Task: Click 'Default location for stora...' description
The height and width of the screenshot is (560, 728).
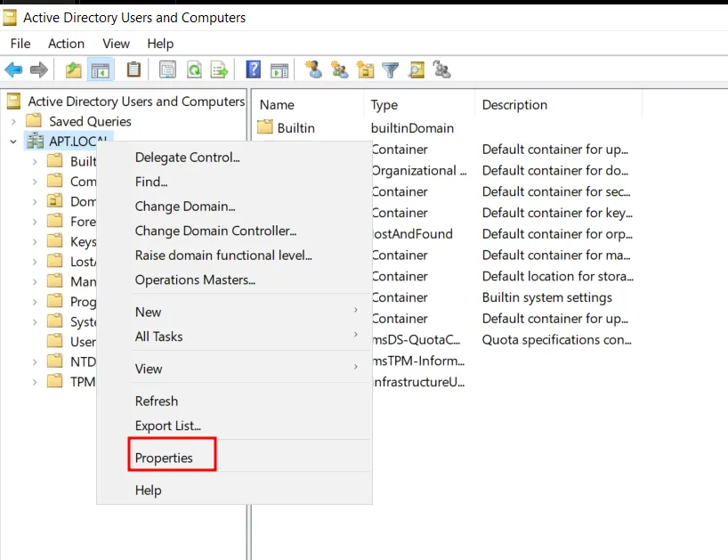Action: pyautogui.click(x=558, y=276)
